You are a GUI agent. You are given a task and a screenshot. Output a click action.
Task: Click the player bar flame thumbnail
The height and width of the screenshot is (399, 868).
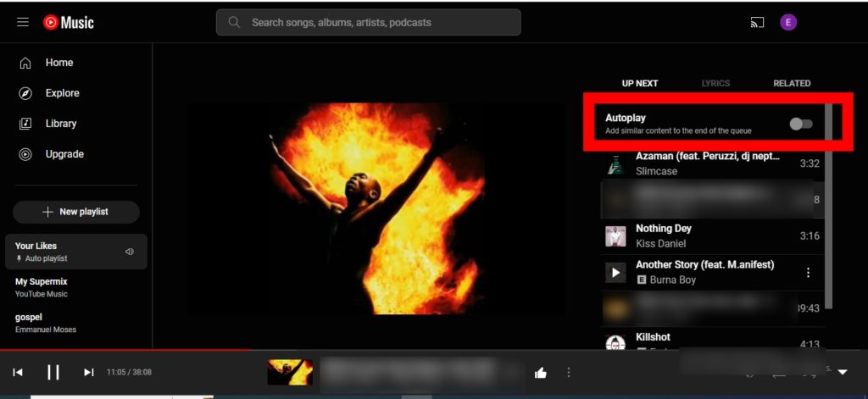tap(290, 372)
